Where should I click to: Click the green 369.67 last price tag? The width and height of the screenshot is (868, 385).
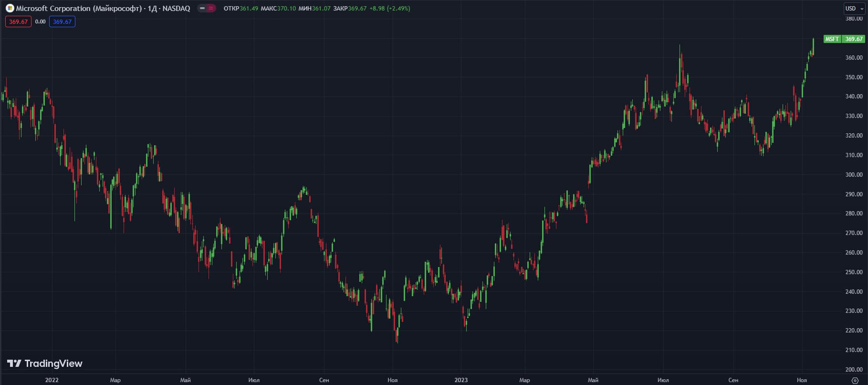click(853, 39)
